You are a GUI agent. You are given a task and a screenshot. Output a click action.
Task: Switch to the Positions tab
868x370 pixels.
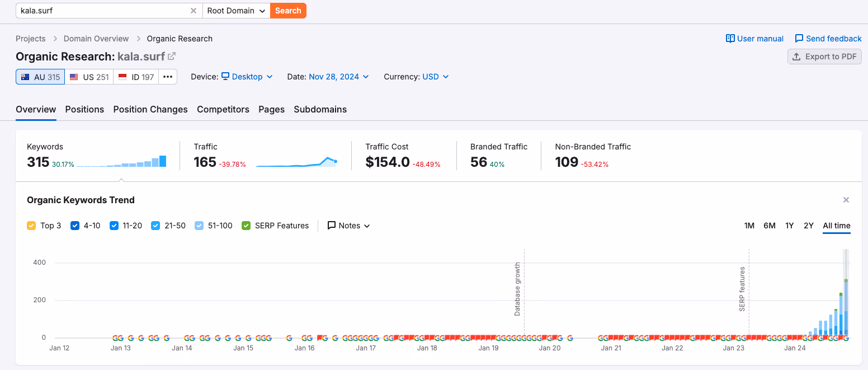tap(84, 109)
